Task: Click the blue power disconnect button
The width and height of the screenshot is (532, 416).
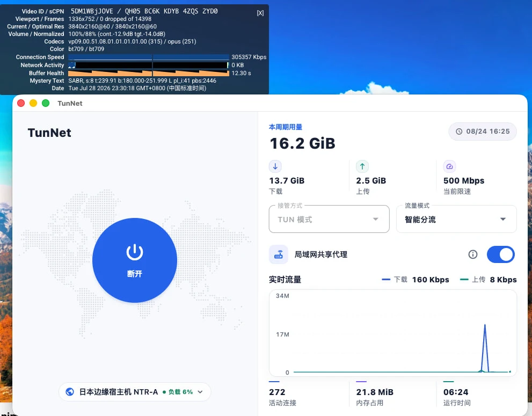Action: click(135, 260)
